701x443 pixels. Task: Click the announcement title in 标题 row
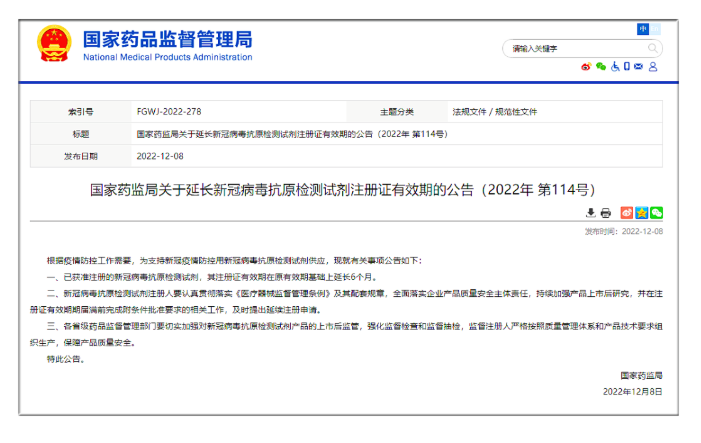tap(289, 133)
